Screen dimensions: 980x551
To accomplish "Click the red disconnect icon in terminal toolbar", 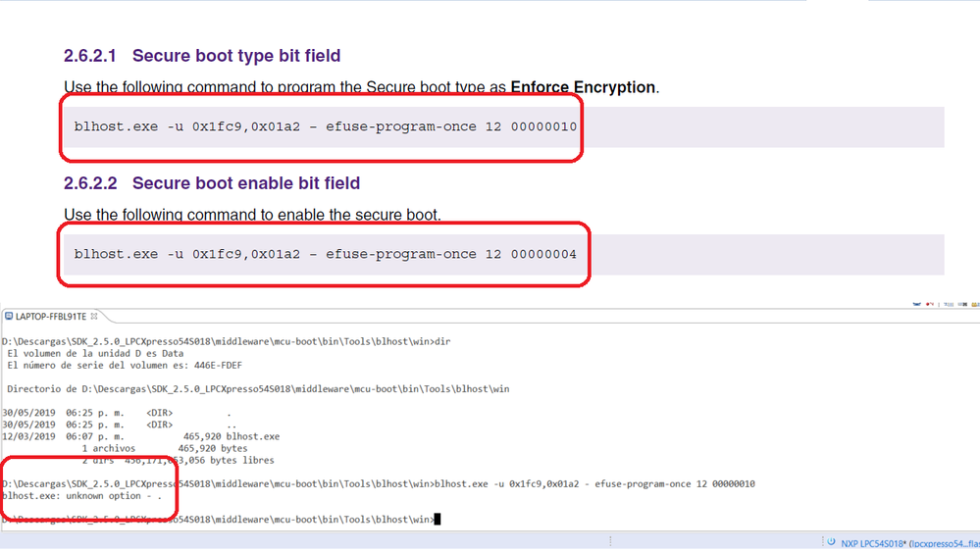I will pos(930,304).
